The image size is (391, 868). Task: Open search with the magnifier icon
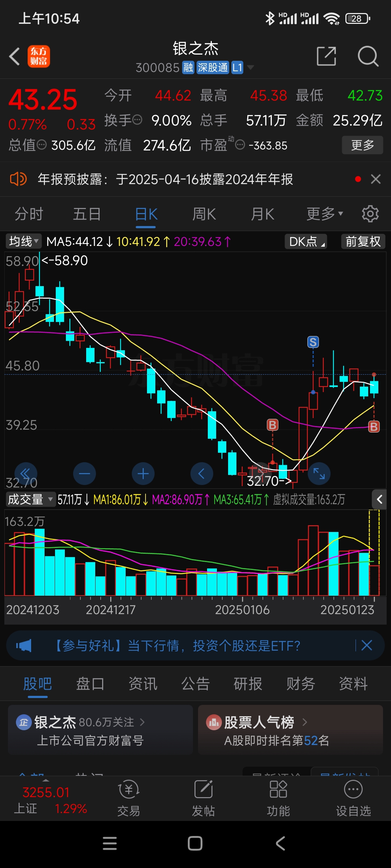tap(368, 56)
